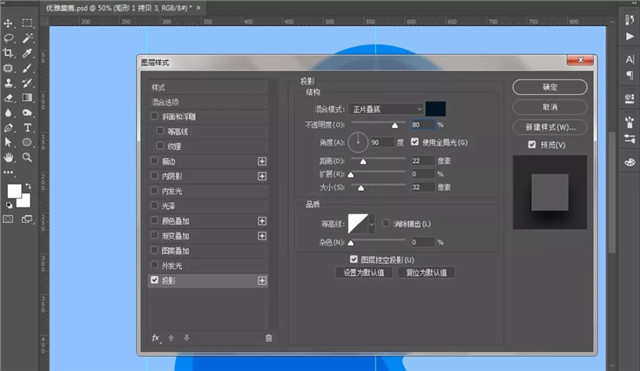Viewport: 640px width, 371px height.
Task: Select the 混合选项 item in style list
Action: tap(208, 102)
